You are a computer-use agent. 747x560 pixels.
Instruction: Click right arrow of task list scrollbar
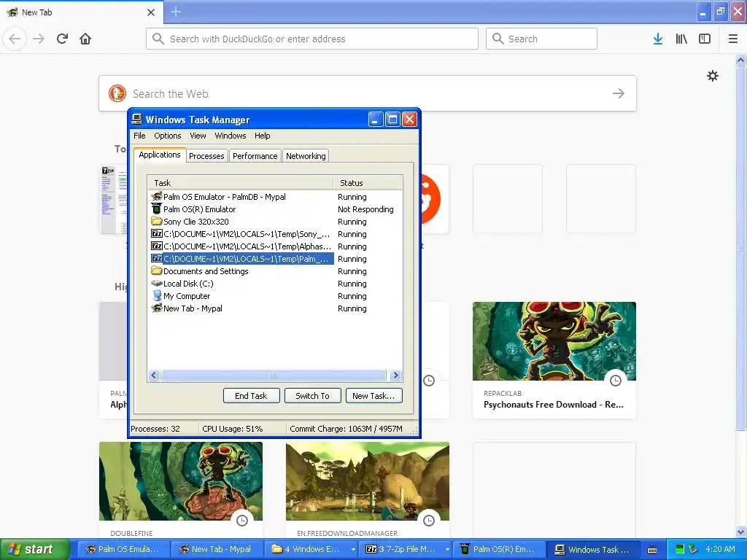pos(395,376)
